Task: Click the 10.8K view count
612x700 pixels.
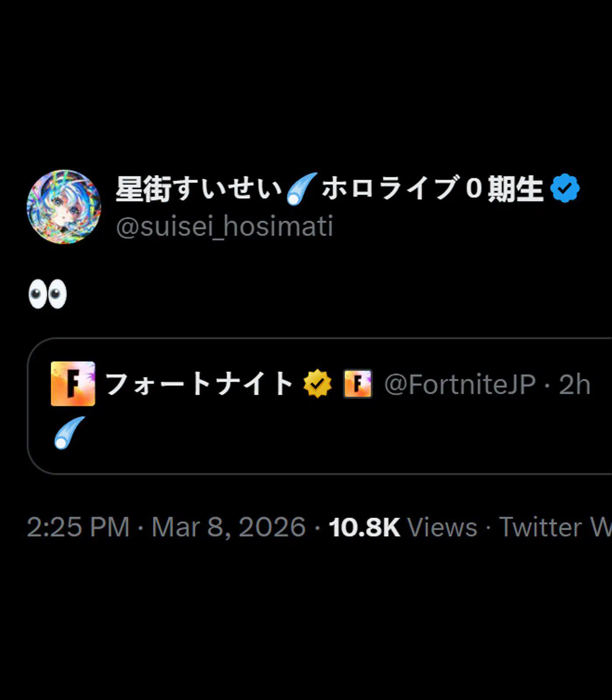Action: [x=364, y=527]
